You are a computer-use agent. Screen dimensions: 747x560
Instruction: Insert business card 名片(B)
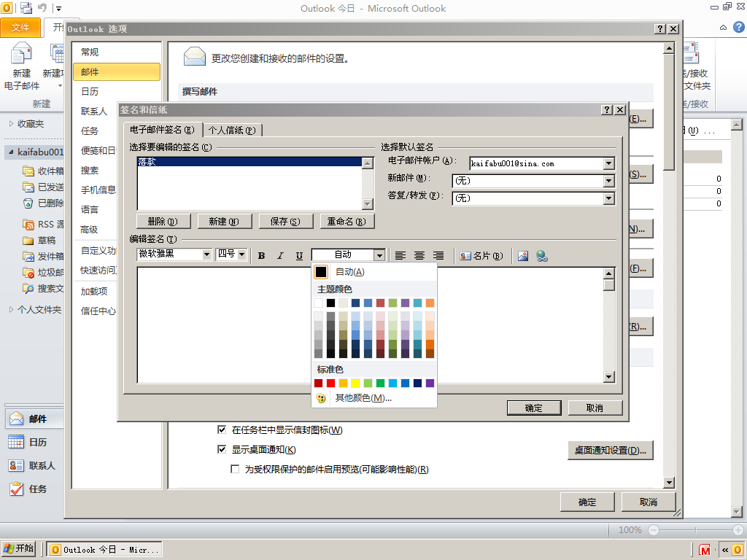(481, 256)
